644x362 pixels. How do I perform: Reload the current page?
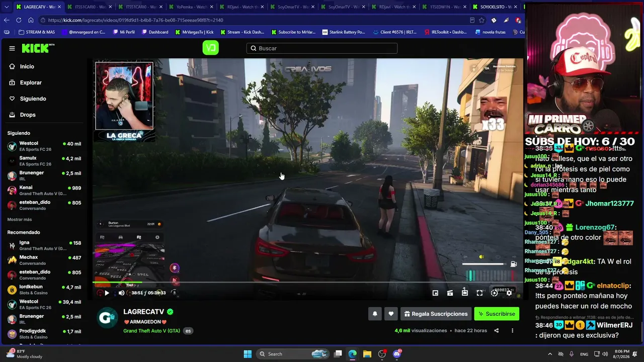19,20
